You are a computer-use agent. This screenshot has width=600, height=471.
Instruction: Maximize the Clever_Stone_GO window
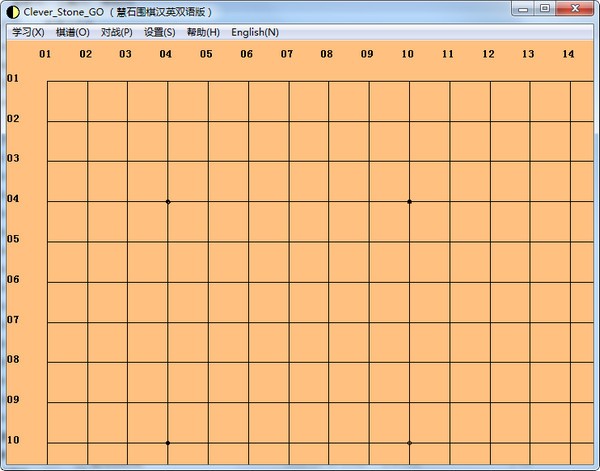pyautogui.click(x=545, y=8)
